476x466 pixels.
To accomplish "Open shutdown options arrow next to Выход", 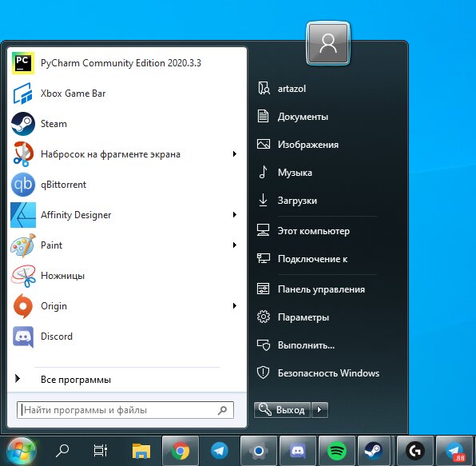I will tap(319, 410).
